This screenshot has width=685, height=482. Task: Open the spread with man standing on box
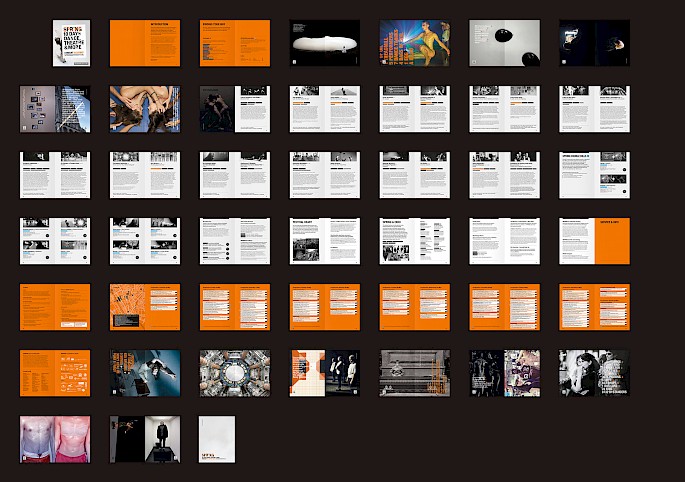coord(144,439)
